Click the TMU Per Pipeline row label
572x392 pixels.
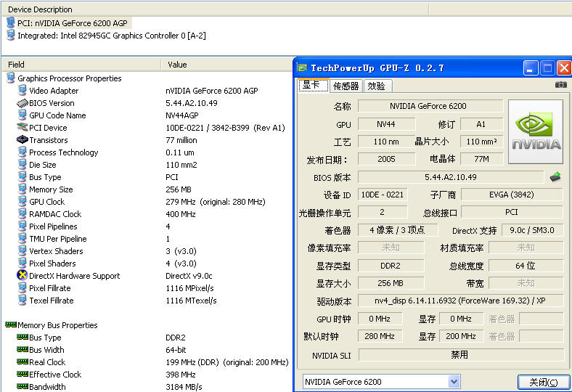tap(58, 239)
